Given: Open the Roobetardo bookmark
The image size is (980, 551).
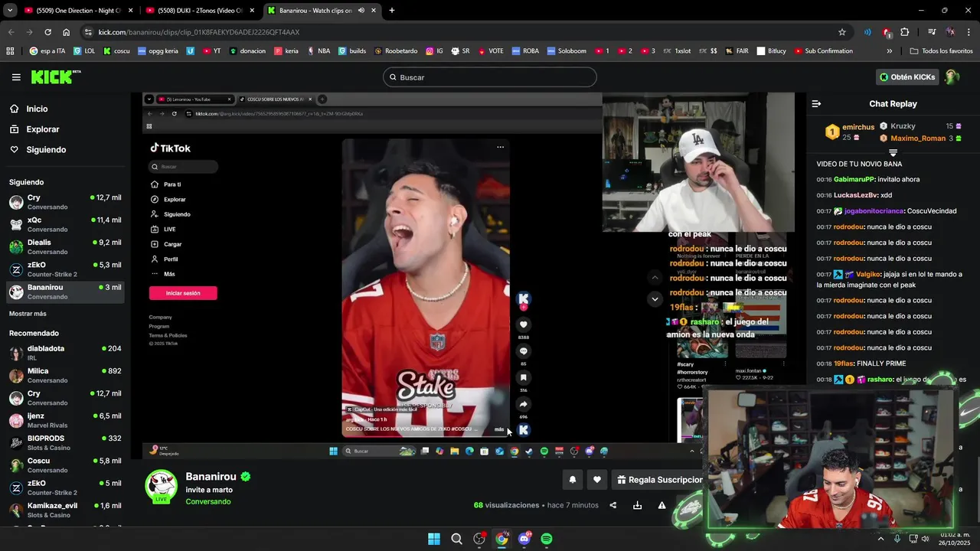Looking at the screenshot, I should coord(396,51).
